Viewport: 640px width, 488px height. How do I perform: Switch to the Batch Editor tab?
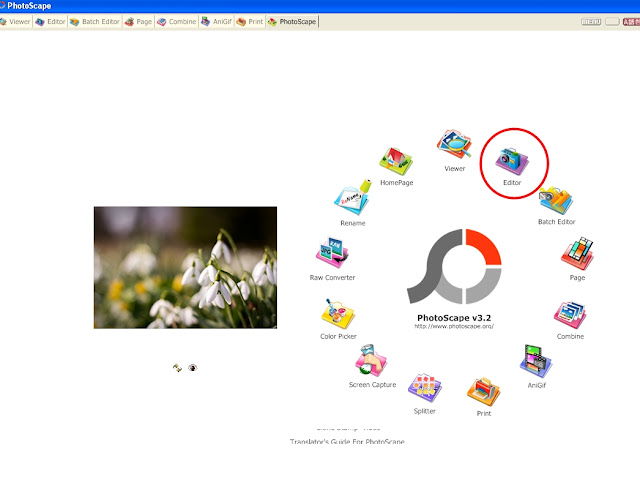95,22
